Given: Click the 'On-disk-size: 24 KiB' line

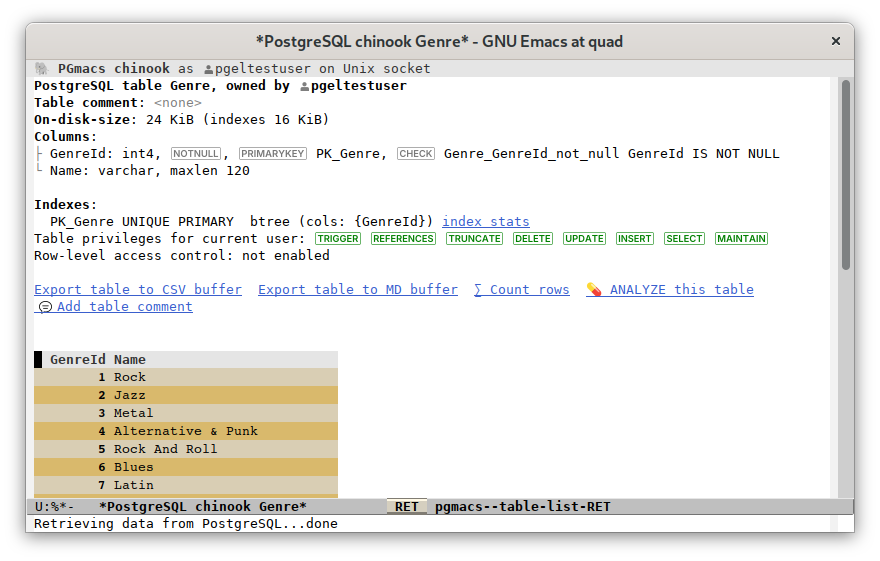Looking at the screenshot, I should (181, 119).
